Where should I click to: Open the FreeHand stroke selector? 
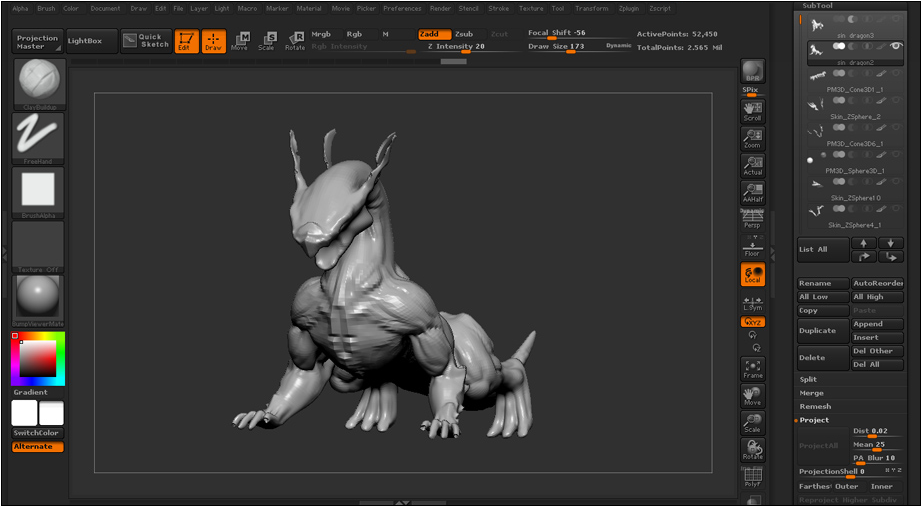coord(38,138)
